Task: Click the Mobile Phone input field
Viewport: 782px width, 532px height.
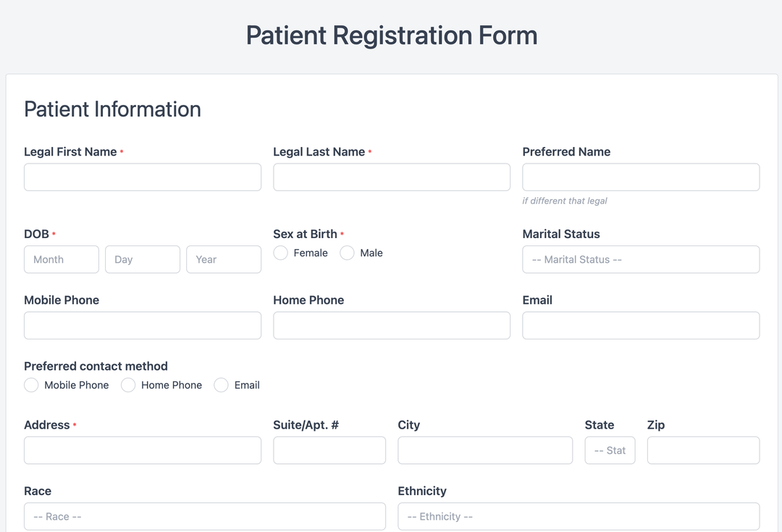Action: (142, 325)
